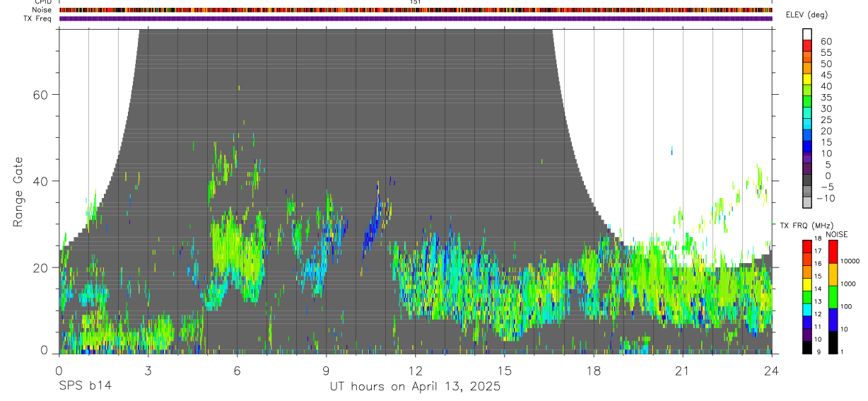Click the black bottom segment of TX FRQ bar
868x401 pixels.
click(807, 347)
